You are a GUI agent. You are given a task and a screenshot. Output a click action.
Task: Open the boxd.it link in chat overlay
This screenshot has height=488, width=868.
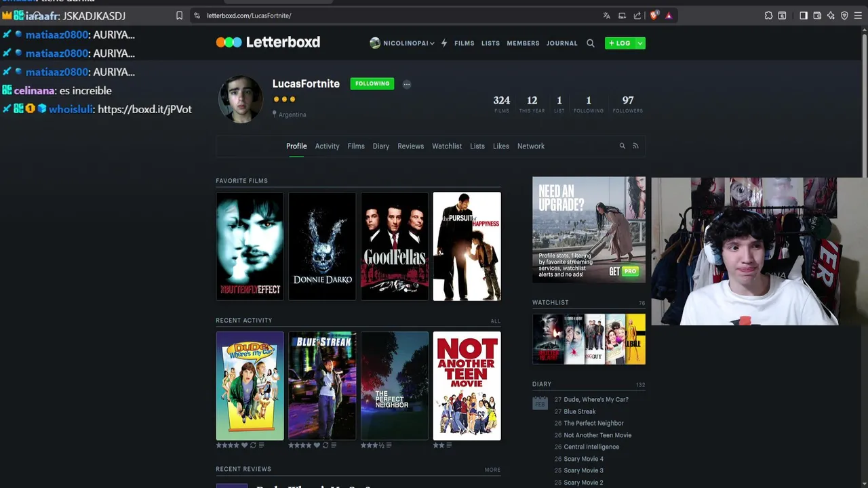coord(144,109)
